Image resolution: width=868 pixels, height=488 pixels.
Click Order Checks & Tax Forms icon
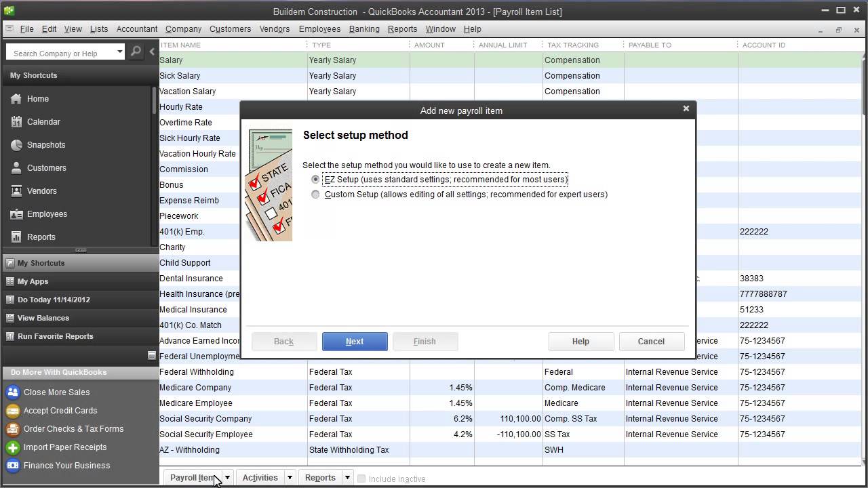(12, 429)
